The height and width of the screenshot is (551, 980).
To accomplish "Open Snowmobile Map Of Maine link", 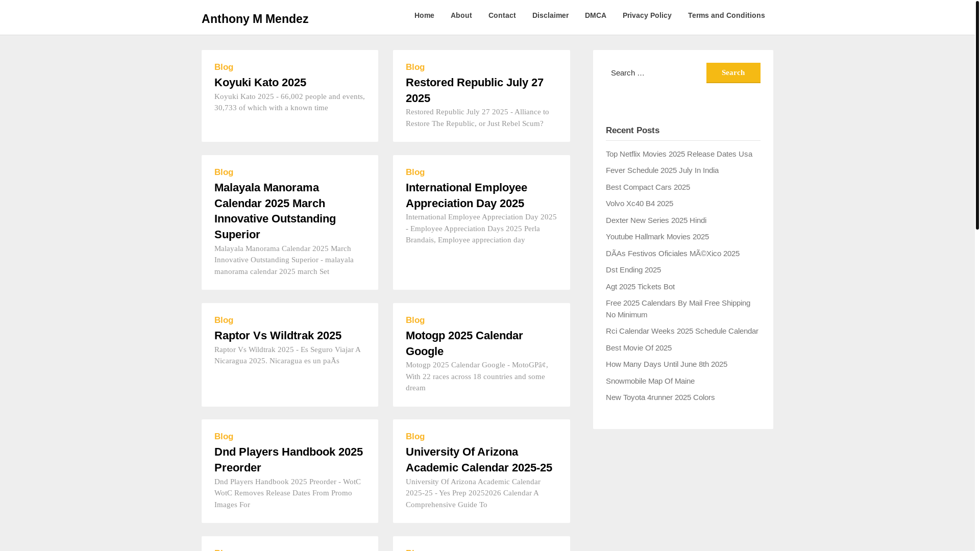I will coord(650,381).
